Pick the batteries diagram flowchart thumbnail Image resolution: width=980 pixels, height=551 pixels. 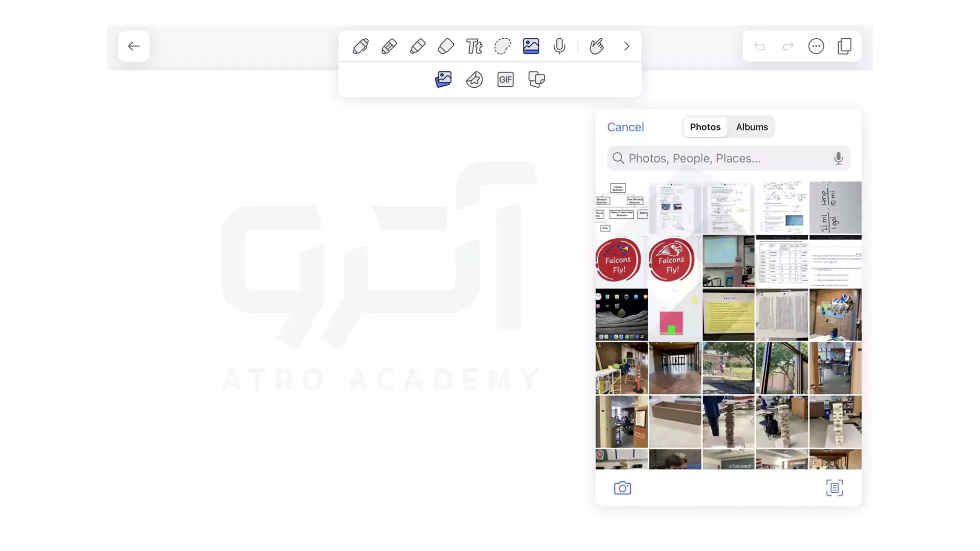coord(621,208)
